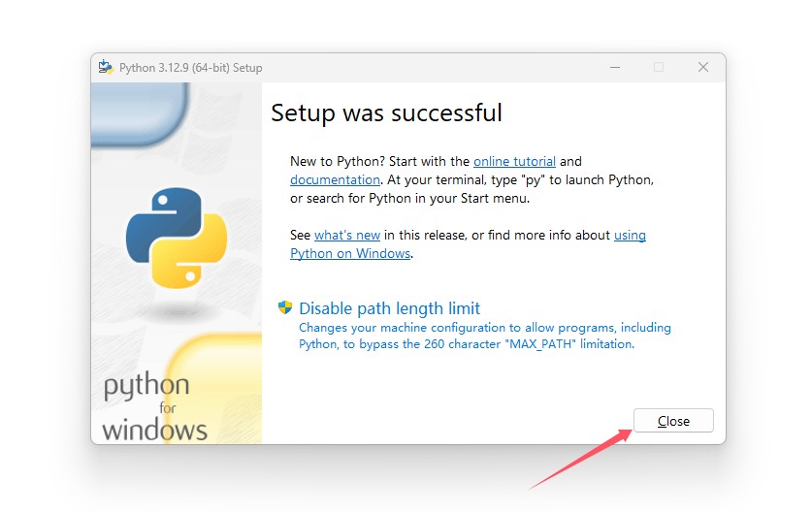Open the documentation link
Viewport: 812px width, 513px height.
coord(335,180)
